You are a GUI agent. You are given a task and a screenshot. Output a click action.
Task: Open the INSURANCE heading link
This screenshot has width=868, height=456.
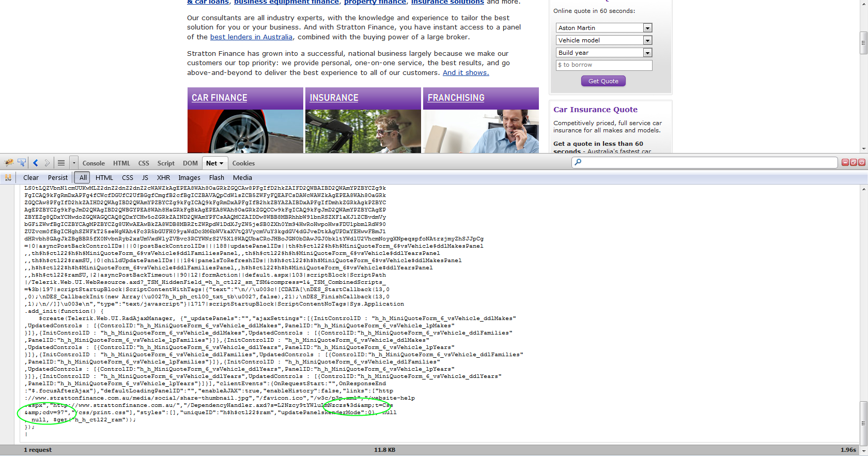click(x=334, y=98)
